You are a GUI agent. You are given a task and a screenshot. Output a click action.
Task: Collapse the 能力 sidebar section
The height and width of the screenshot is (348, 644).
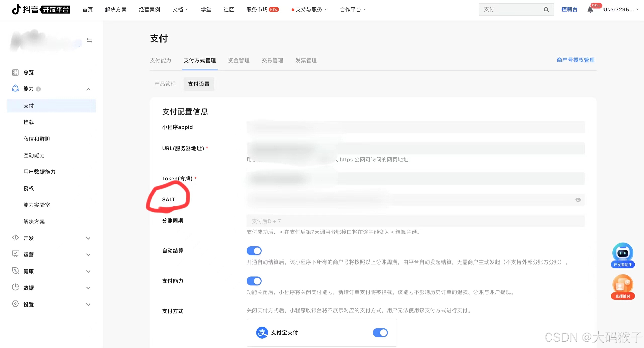tap(88, 89)
